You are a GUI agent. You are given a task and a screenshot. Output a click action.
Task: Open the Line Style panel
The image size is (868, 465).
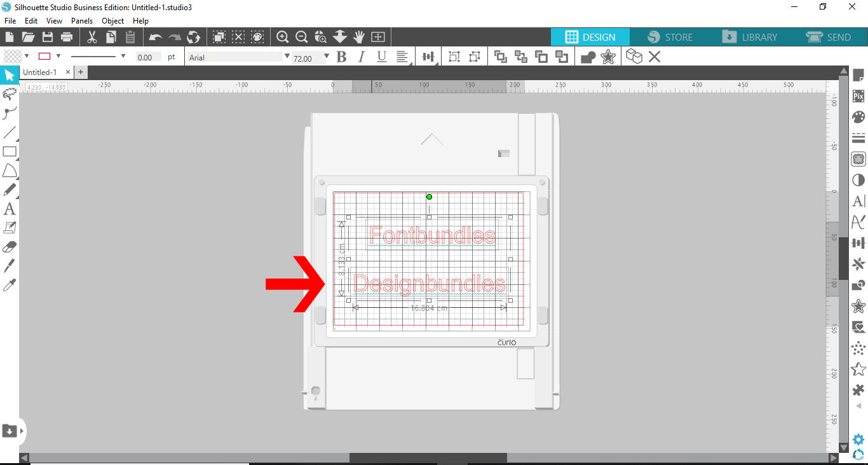(858, 138)
